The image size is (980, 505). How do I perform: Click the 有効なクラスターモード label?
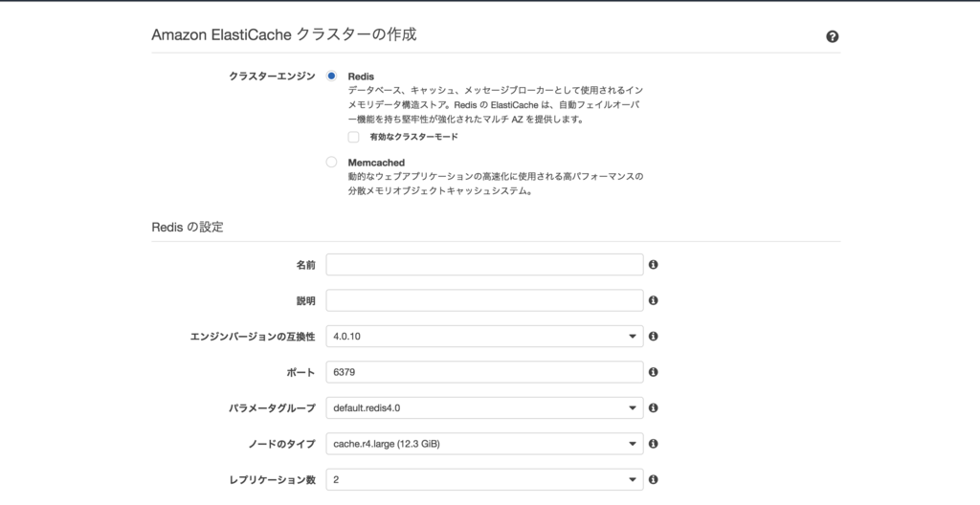point(413,137)
